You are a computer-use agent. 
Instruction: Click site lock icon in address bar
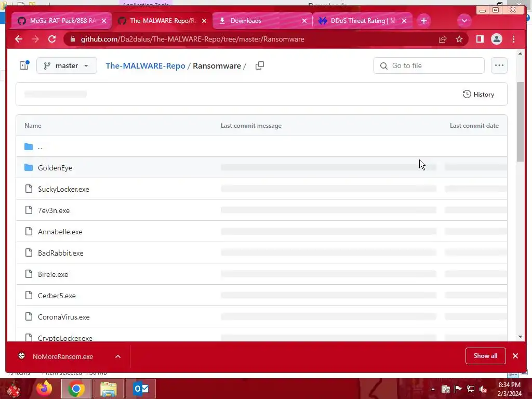point(72,39)
